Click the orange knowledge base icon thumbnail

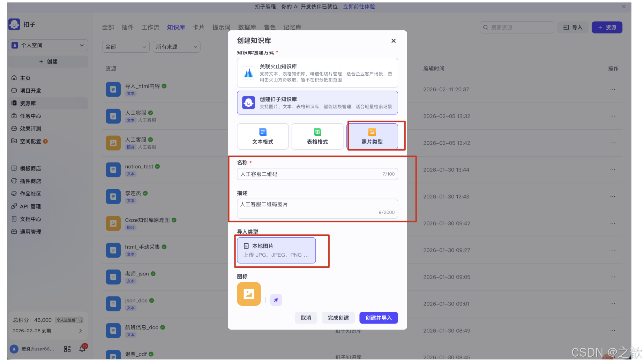249,294
